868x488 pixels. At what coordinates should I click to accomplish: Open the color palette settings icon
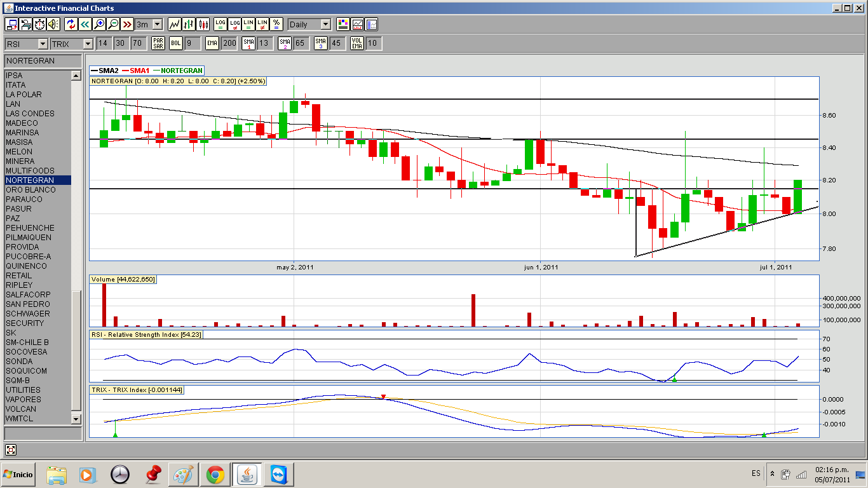pyautogui.click(x=343, y=24)
